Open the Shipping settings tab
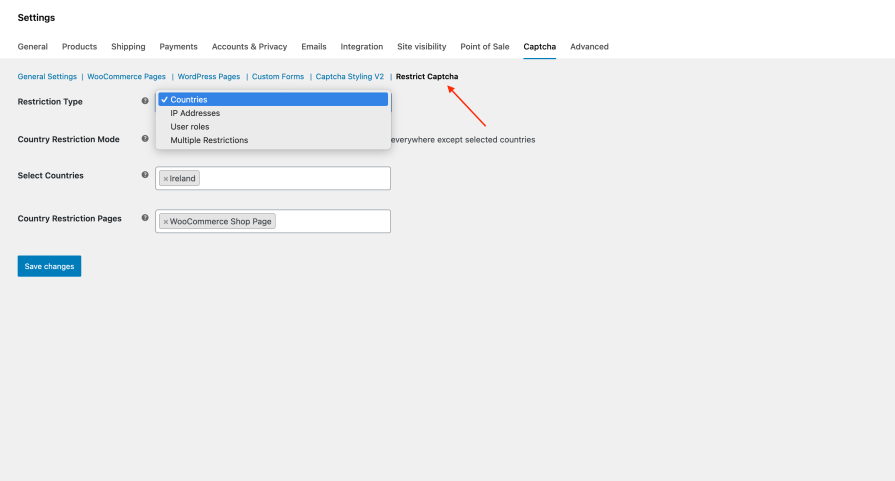Screen dimensions: 895x481 click(x=128, y=47)
